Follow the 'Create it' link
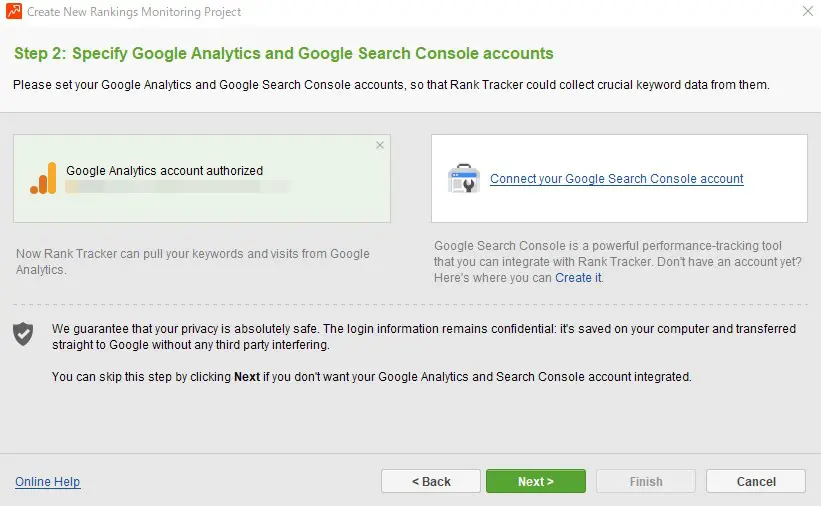This screenshot has height=506, width=821. pos(578,277)
